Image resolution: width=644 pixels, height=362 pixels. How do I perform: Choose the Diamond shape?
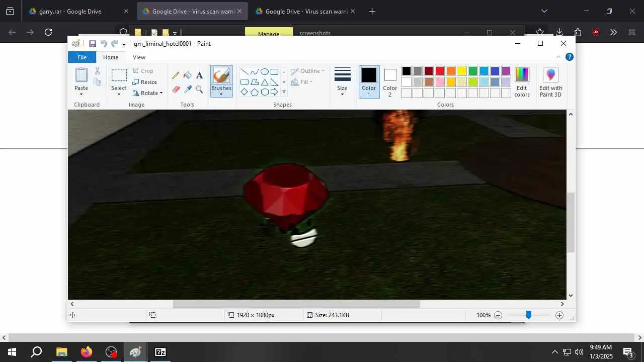point(244,92)
